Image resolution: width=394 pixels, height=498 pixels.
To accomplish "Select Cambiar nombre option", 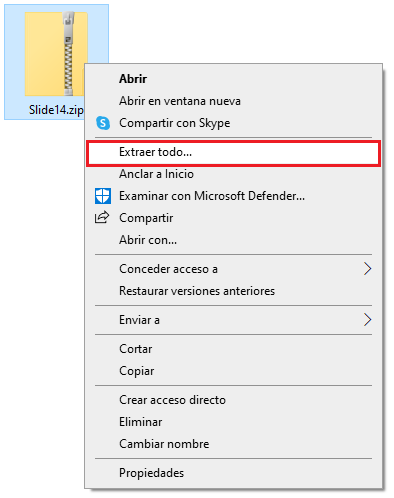I will (x=233, y=444).
